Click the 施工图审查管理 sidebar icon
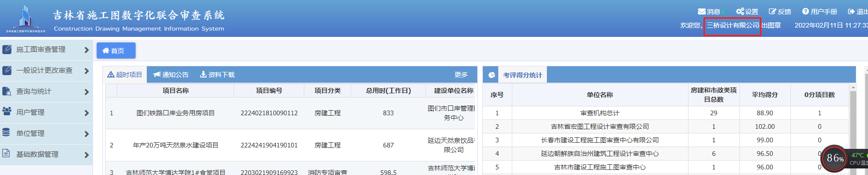 coord(7,49)
